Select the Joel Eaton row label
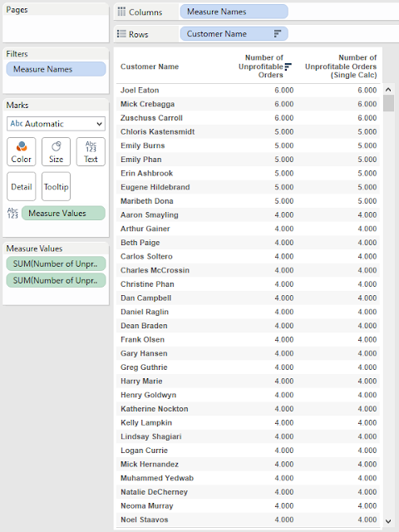 140,91
